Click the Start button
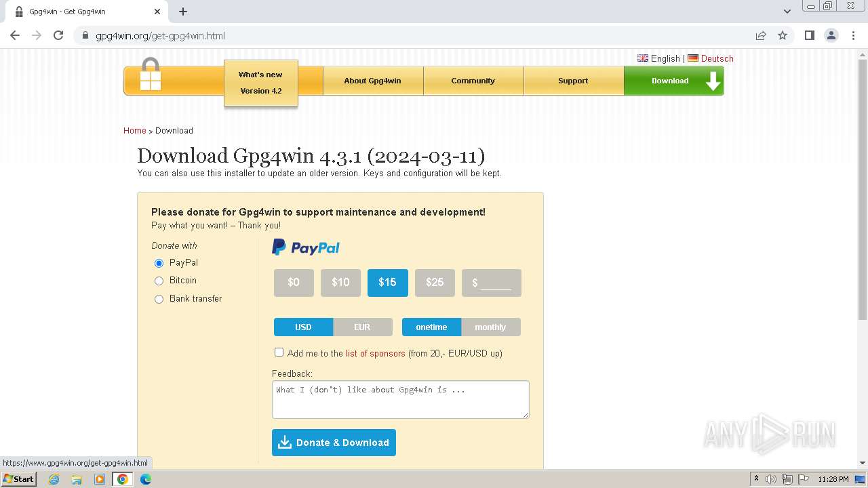Image resolution: width=868 pixels, height=488 pixels. point(19,479)
